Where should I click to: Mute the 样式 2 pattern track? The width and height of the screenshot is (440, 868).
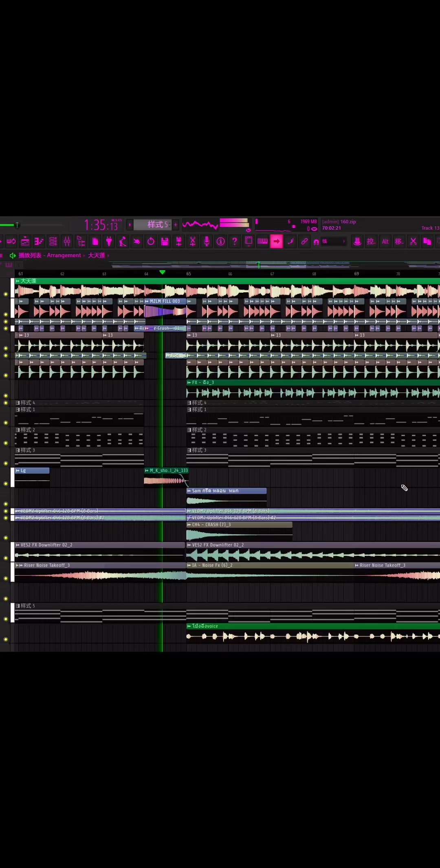[6, 443]
